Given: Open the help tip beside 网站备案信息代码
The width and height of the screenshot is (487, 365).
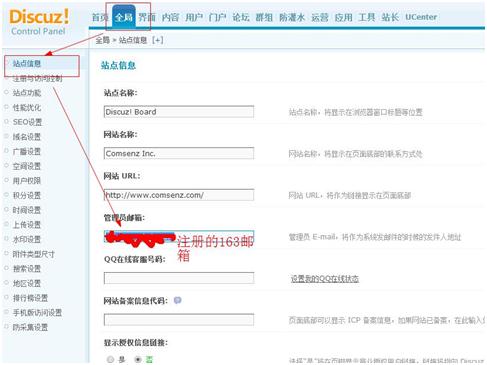Looking at the screenshot, I should point(178,300).
